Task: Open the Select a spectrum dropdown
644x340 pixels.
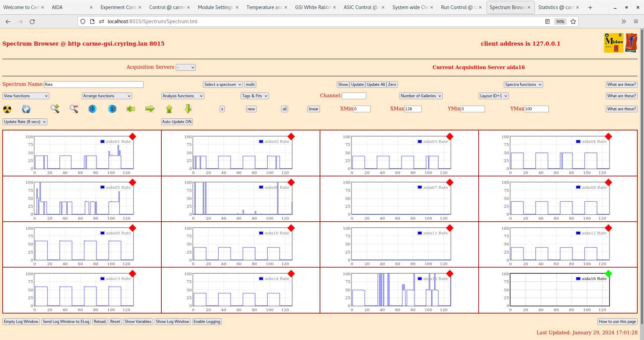Action: (x=222, y=84)
